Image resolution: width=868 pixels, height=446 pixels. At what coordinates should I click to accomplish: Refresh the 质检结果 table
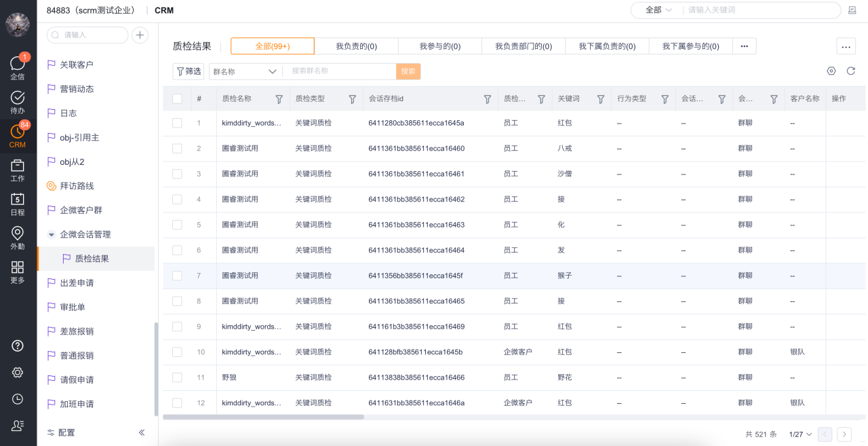coord(850,71)
